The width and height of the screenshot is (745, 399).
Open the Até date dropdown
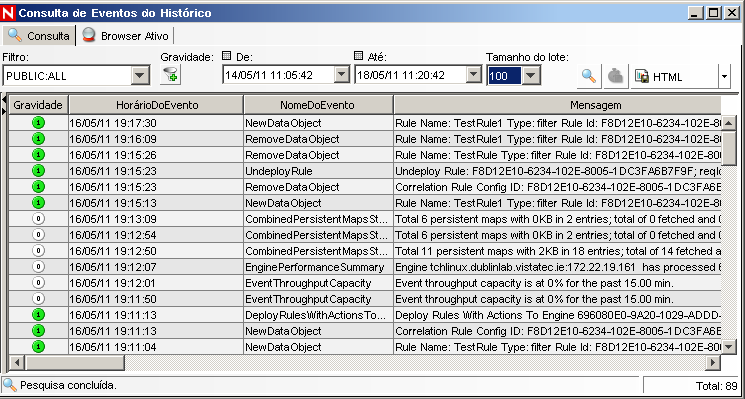point(474,75)
